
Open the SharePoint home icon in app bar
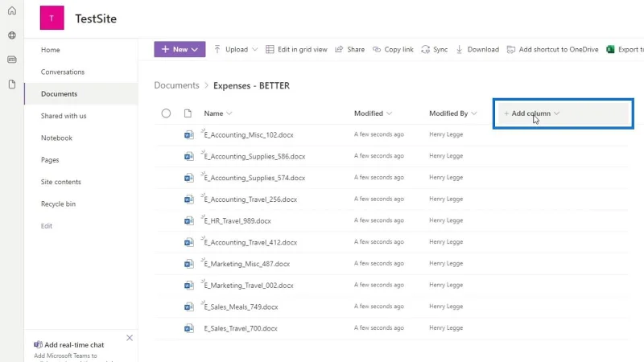[x=12, y=10]
